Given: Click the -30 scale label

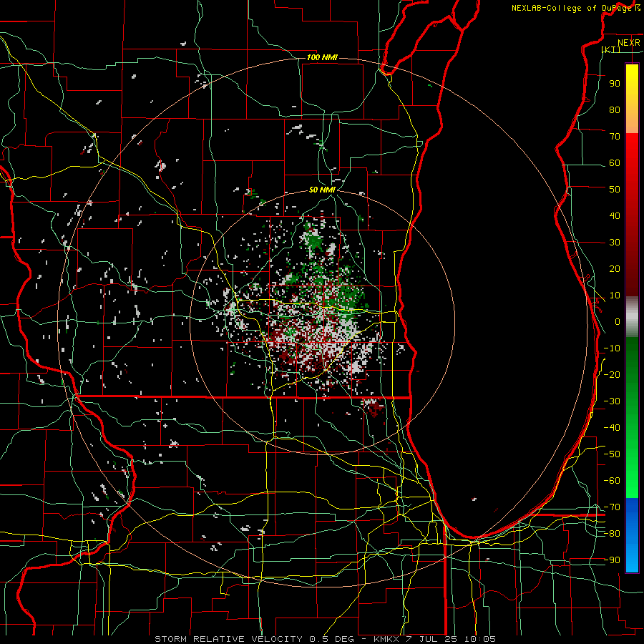Looking at the screenshot, I should click(x=612, y=401).
